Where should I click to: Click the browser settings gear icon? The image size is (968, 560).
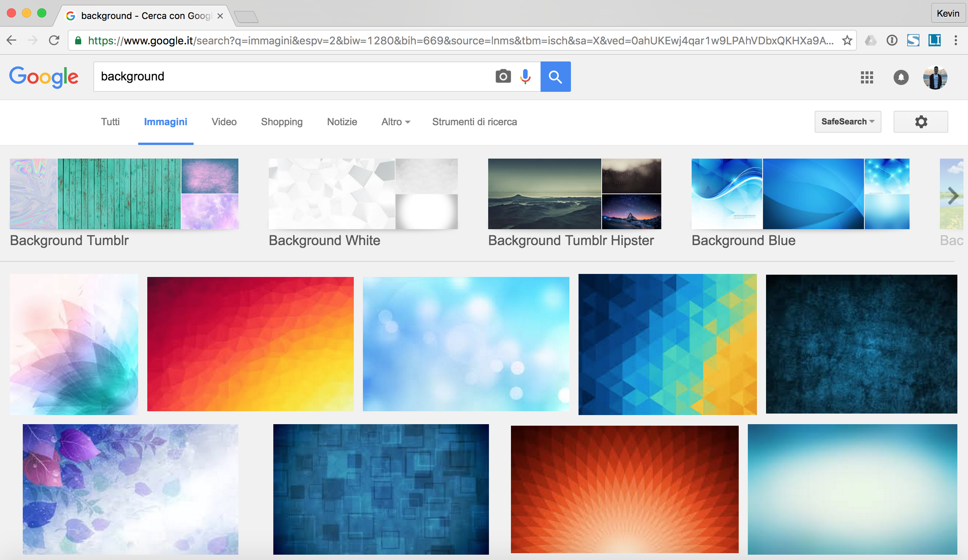coord(921,121)
